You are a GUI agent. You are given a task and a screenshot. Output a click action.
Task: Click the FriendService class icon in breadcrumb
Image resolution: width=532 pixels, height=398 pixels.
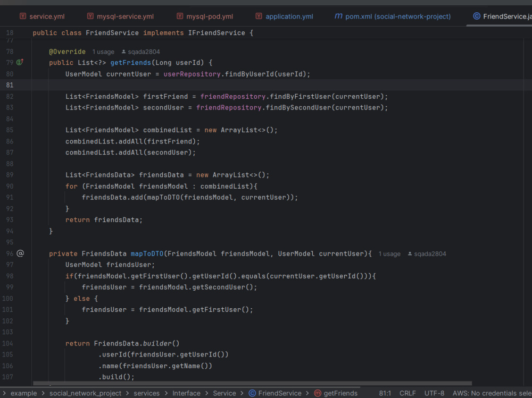(x=252, y=393)
